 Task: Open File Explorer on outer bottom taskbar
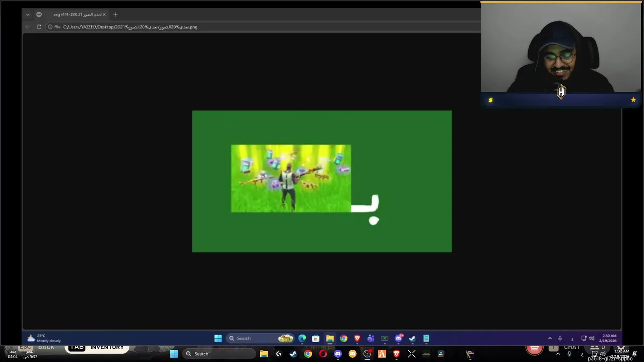click(x=264, y=354)
